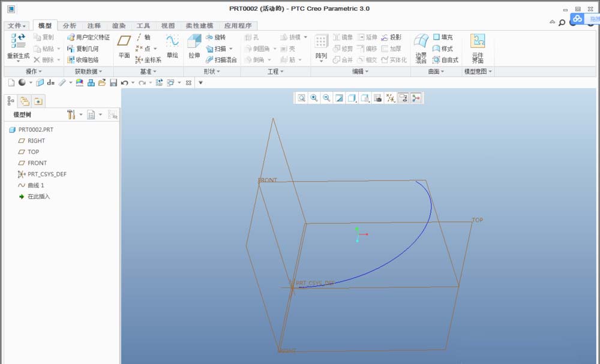Open the display style cube icon
Viewport: 600px width, 364px height.
pos(352,98)
